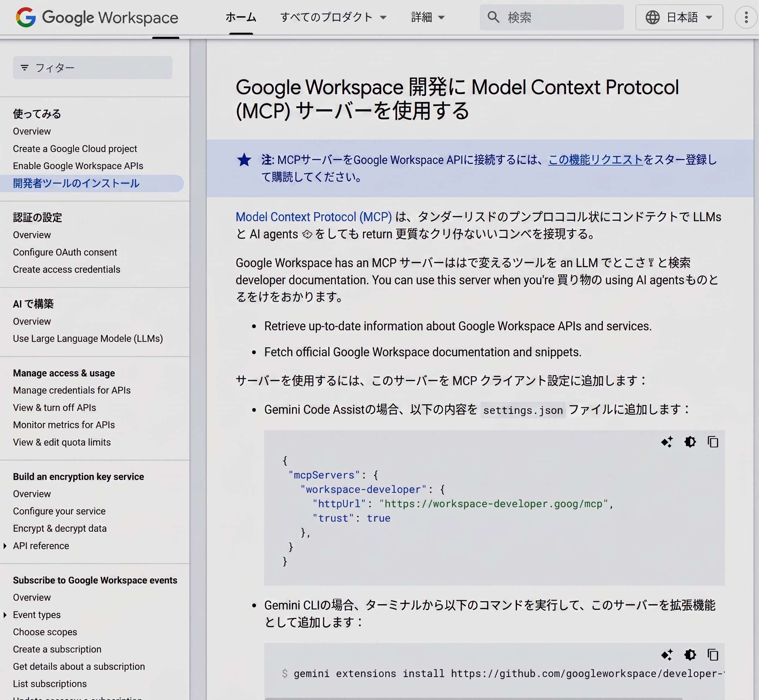Click the page title mentioning Model Context Protocol
This screenshot has height=700, width=759.
pyautogui.click(x=457, y=99)
